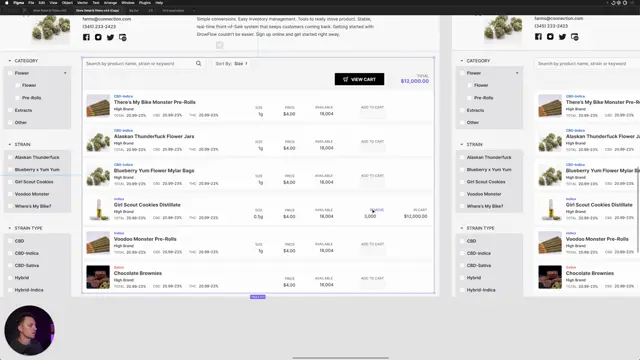Image resolution: width=640 pixels, height=360 pixels.
Task: Select Blueberry Yum Flower Mylar Bags title in the selected frame
Action: coord(154,171)
